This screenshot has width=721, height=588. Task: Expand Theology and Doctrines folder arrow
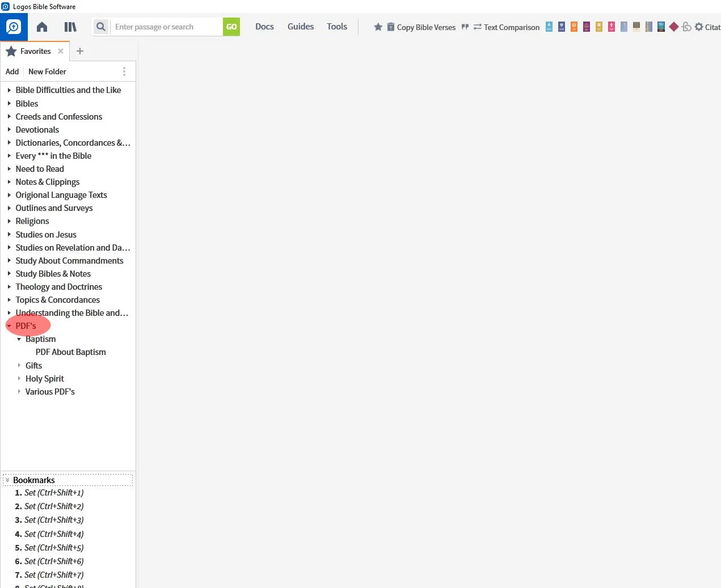click(9, 286)
